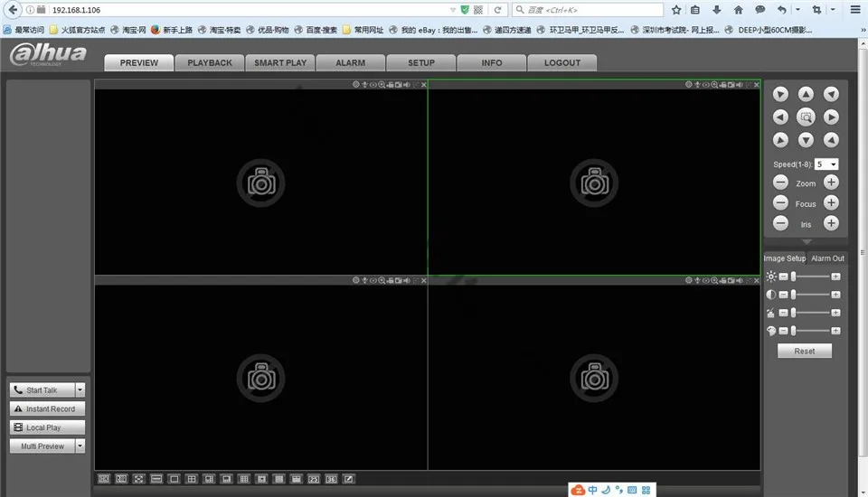This screenshot has height=497, width=868.
Task: Move PTZ camera diagonally down-left
Action: tap(780, 140)
